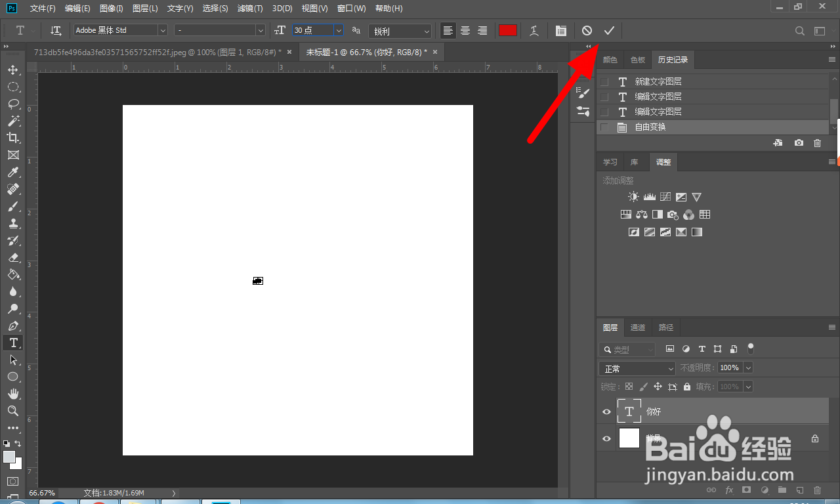Select the Clone Stamp tool
Viewport: 840px width, 504px height.
(12, 223)
